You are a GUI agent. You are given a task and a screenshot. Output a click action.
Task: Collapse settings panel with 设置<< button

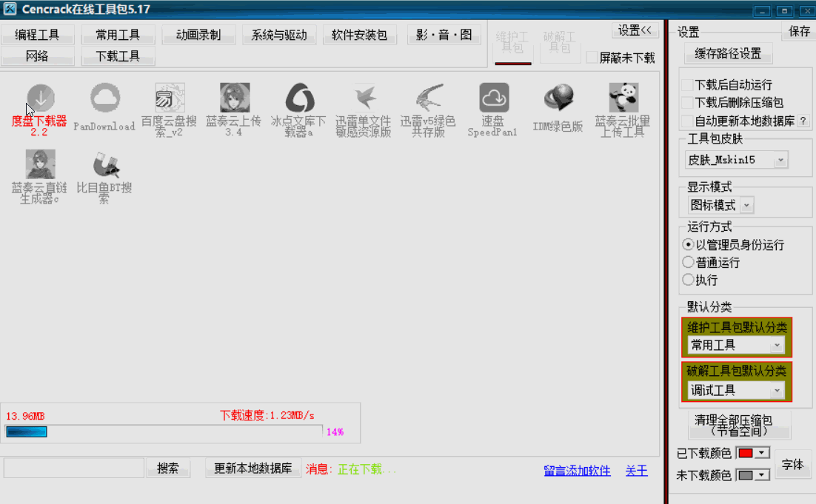coord(635,30)
